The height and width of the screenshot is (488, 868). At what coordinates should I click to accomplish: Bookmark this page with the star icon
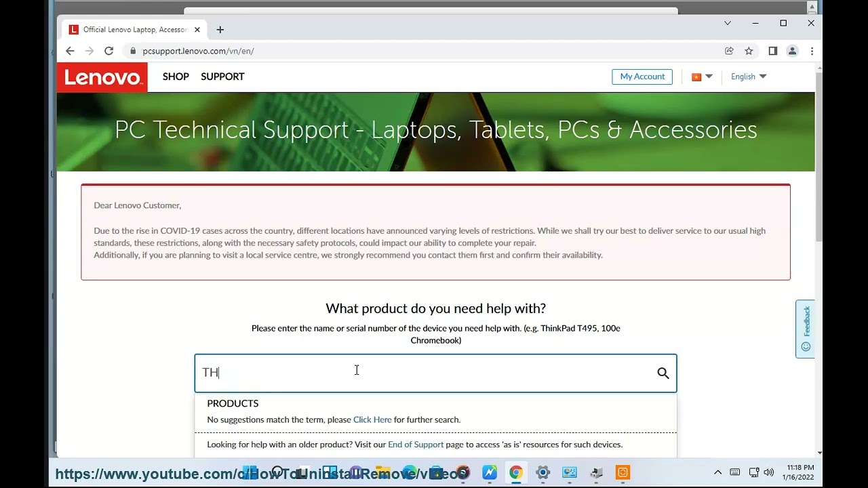point(749,51)
